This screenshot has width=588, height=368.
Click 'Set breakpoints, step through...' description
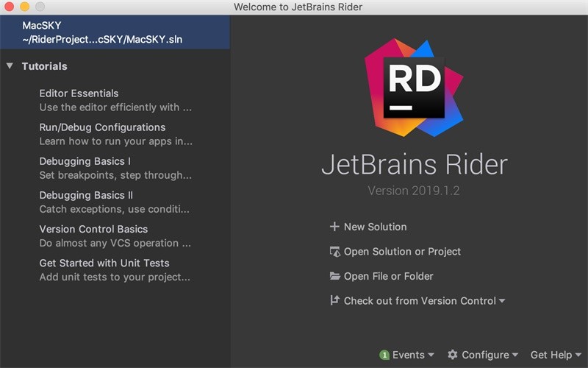pyautogui.click(x=115, y=175)
